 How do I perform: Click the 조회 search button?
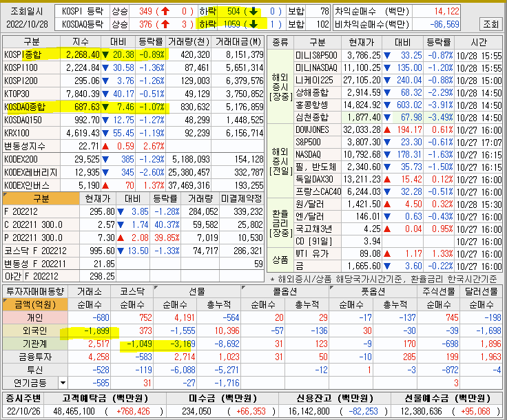[491, 23]
